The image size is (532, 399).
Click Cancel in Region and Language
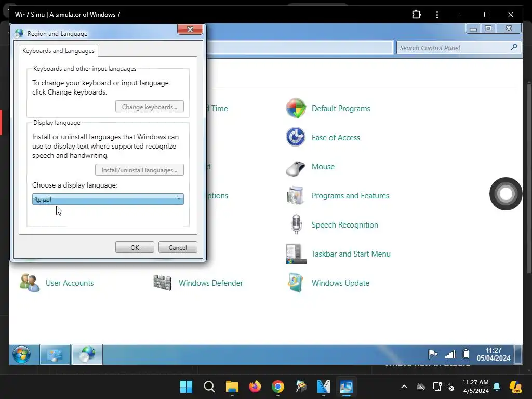pos(178,247)
